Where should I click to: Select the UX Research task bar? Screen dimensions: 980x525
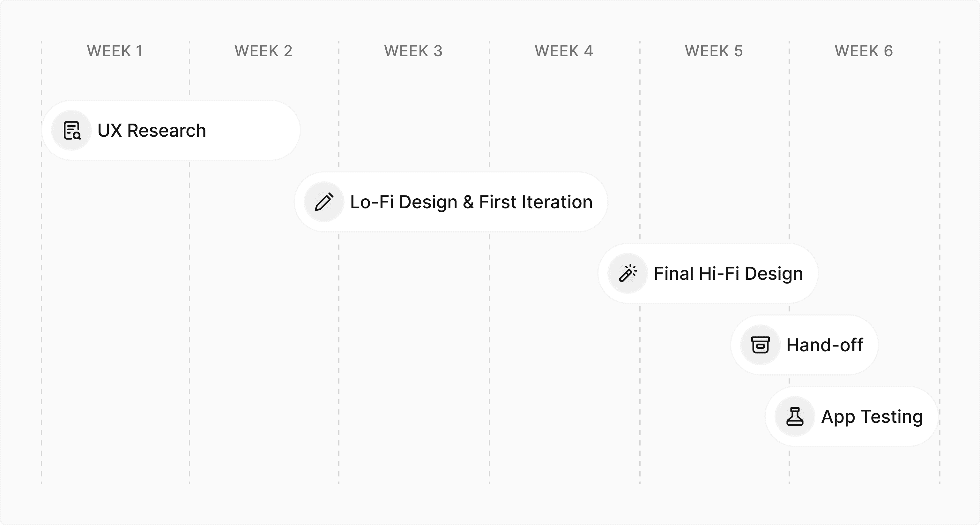(171, 130)
